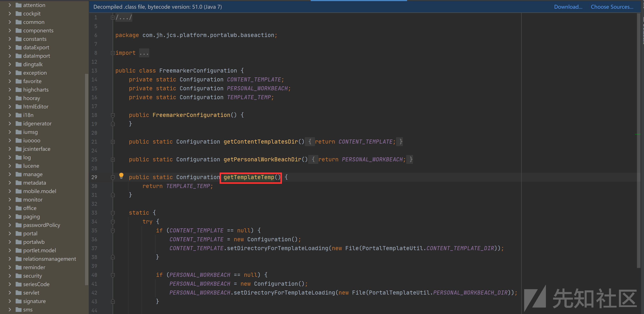Click the lucene folder icon
644x314 pixels.
(19, 166)
